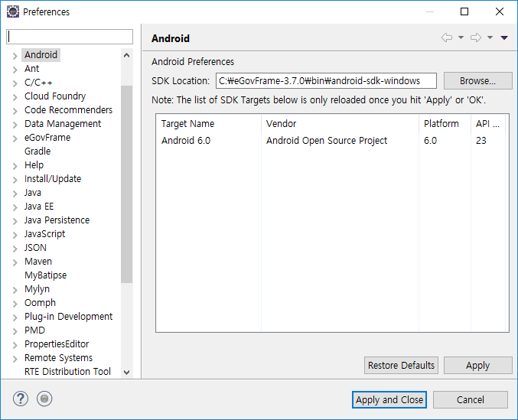Expand the PMD tree node
Screen dimensions: 518x420
point(15,331)
